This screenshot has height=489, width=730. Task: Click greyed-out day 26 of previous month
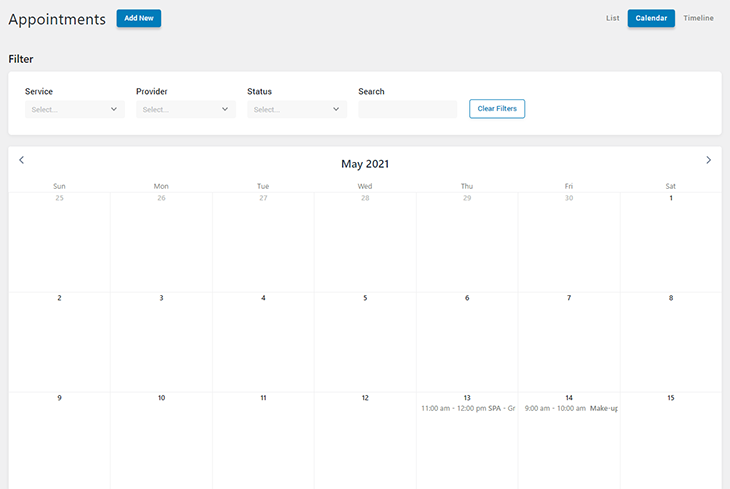[x=161, y=198]
